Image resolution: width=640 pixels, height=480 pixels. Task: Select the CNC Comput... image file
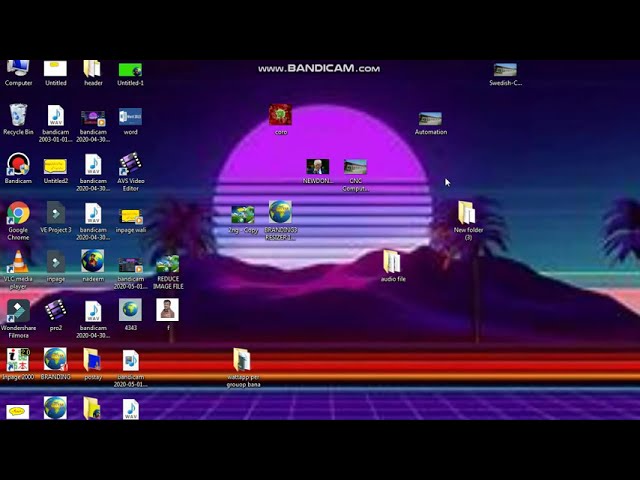[355, 176]
